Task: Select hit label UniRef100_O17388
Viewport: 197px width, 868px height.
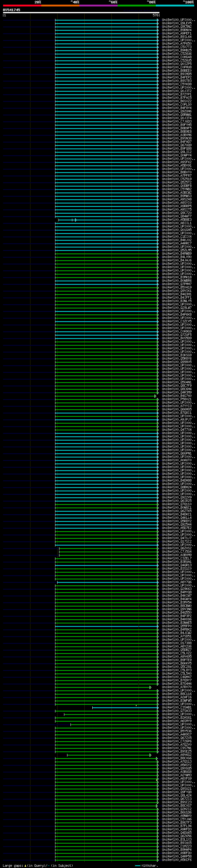Action: pos(177,643)
